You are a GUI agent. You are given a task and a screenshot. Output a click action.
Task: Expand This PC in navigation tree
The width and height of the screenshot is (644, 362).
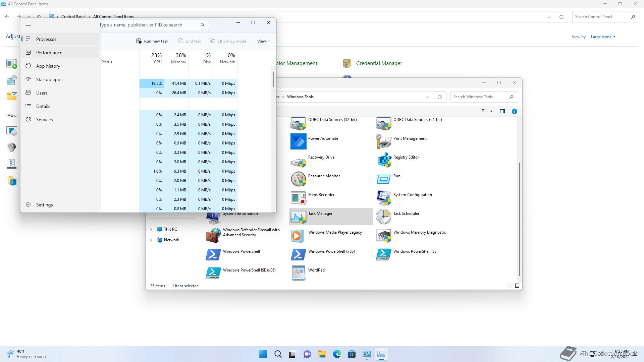point(151,229)
